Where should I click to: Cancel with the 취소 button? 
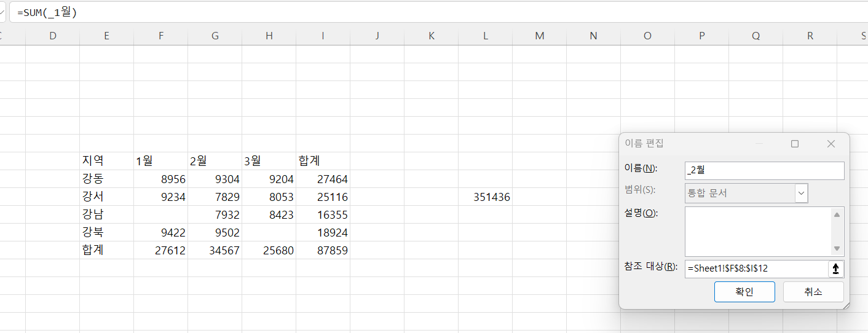coord(813,292)
